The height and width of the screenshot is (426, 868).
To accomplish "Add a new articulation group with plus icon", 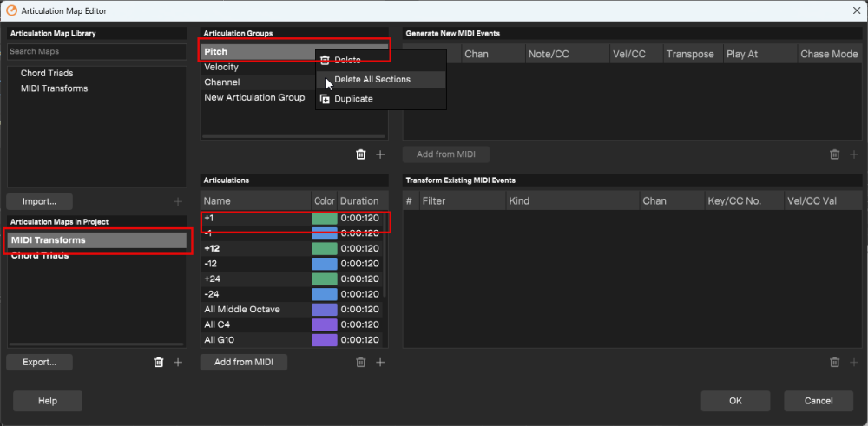I will [x=380, y=154].
